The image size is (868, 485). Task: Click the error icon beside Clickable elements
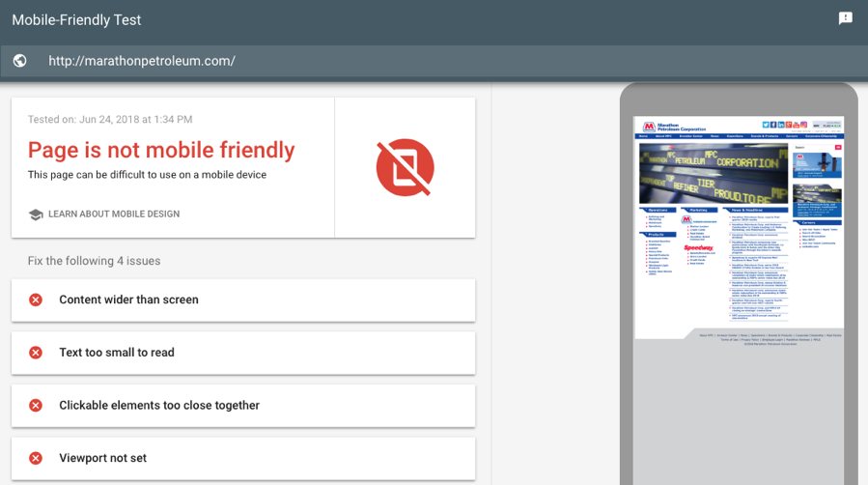[36, 405]
